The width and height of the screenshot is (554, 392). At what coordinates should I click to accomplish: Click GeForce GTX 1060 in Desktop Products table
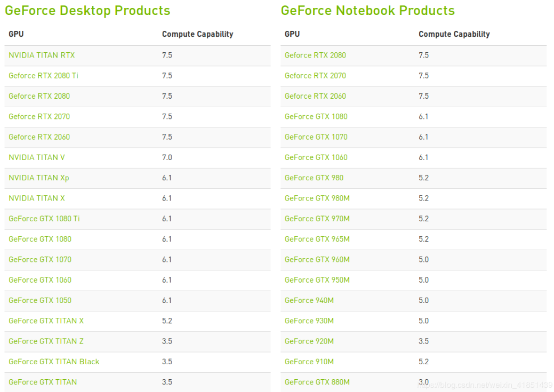(40, 280)
